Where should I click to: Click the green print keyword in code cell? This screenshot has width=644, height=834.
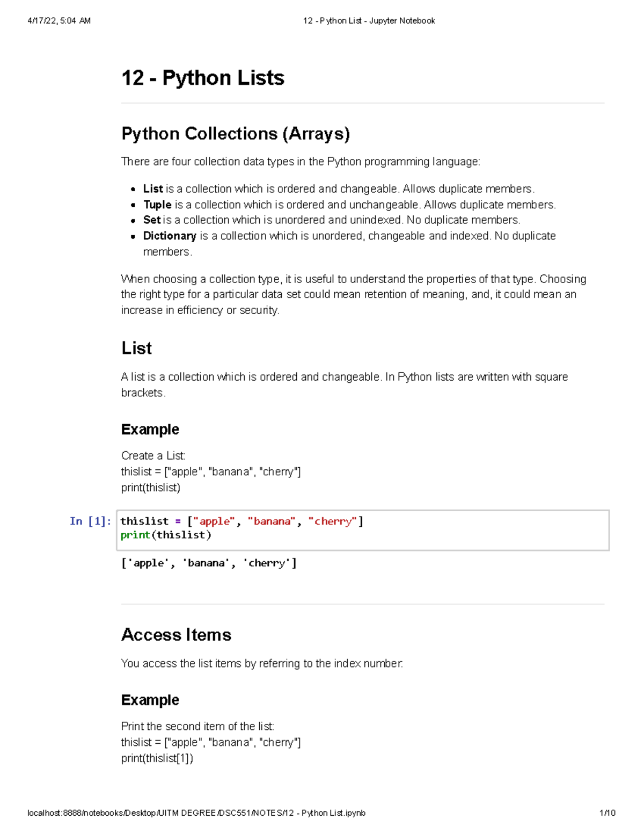coord(135,535)
